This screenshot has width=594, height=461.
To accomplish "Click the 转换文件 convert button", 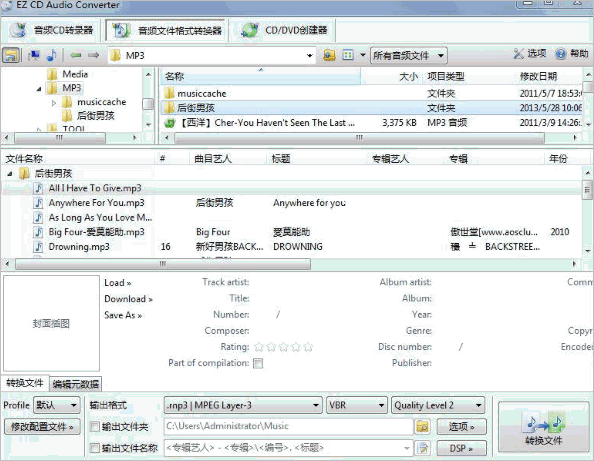I will point(543,427).
